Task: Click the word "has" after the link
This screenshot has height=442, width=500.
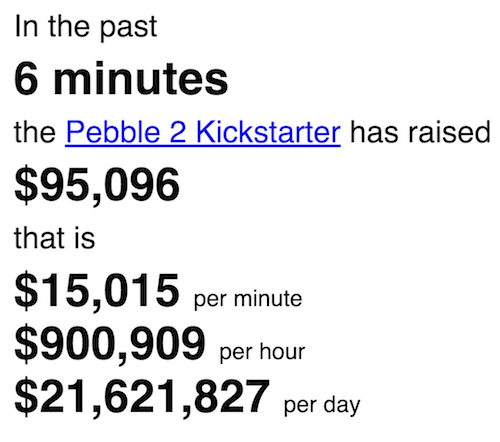Action: pyautogui.click(x=374, y=132)
